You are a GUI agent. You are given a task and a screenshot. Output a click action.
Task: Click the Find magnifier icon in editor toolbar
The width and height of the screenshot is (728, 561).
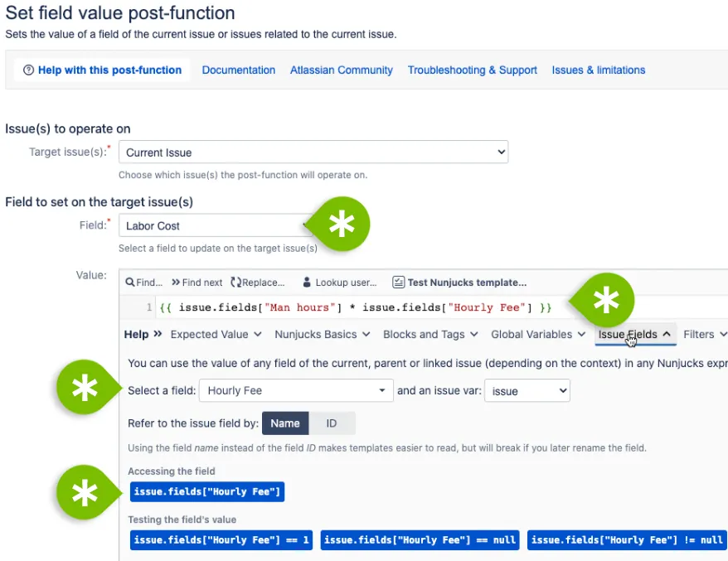[x=130, y=282]
